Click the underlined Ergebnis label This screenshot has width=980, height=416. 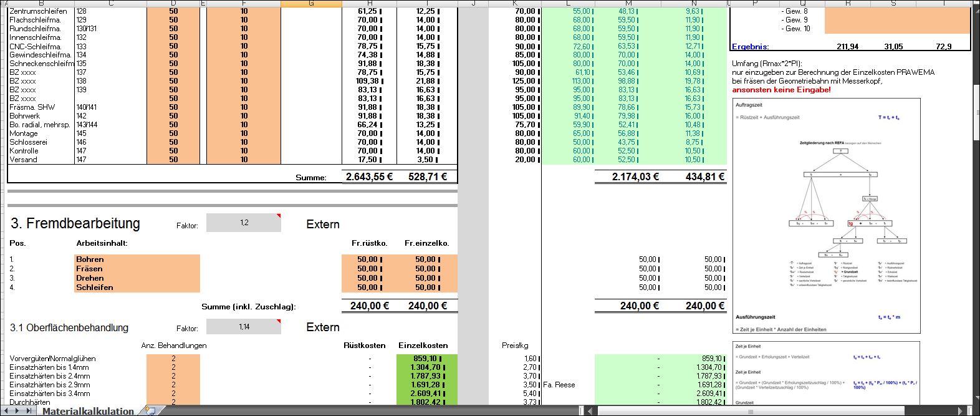click(750, 47)
